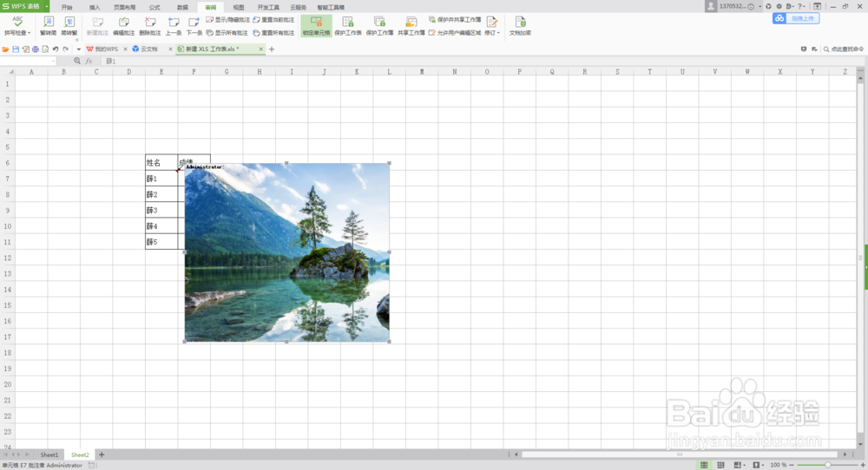
Task: Select cell containing 薛5
Action: [161, 242]
